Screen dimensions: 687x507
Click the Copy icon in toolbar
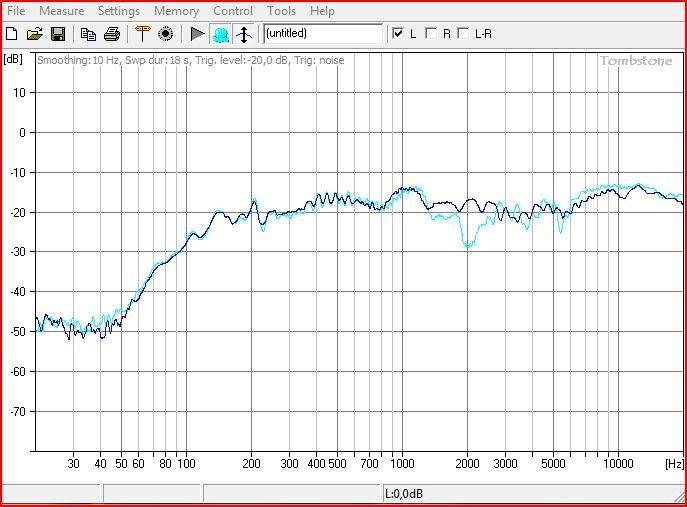click(x=88, y=34)
